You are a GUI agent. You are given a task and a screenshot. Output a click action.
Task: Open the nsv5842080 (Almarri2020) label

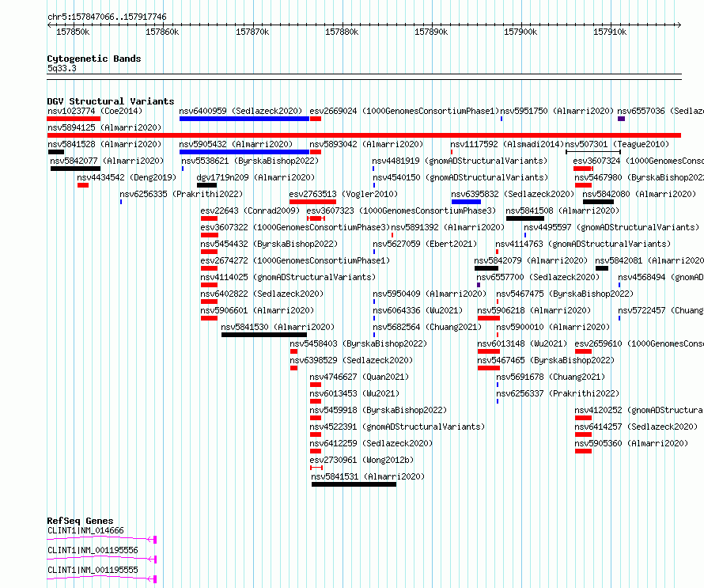pyautogui.click(x=639, y=194)
